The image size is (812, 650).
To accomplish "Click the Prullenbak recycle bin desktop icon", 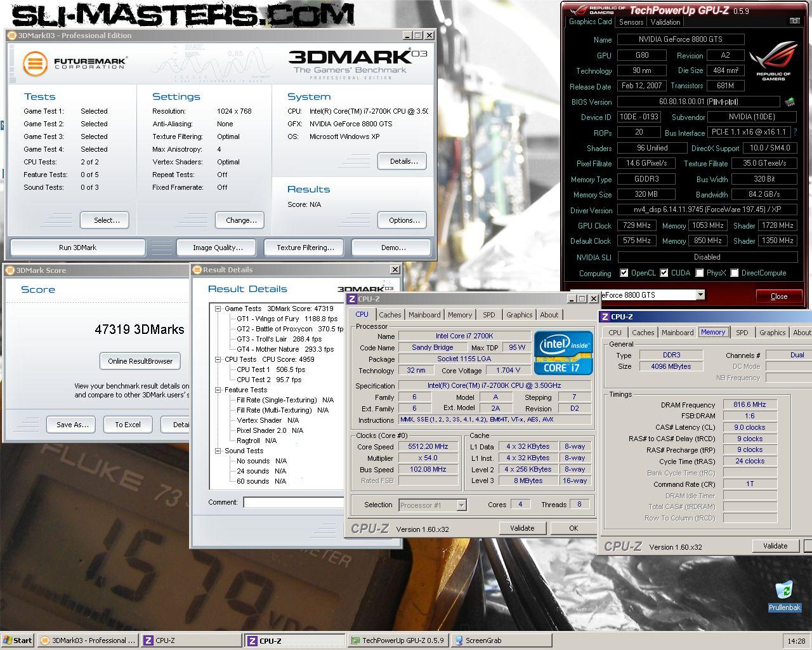I will (785, 596).
